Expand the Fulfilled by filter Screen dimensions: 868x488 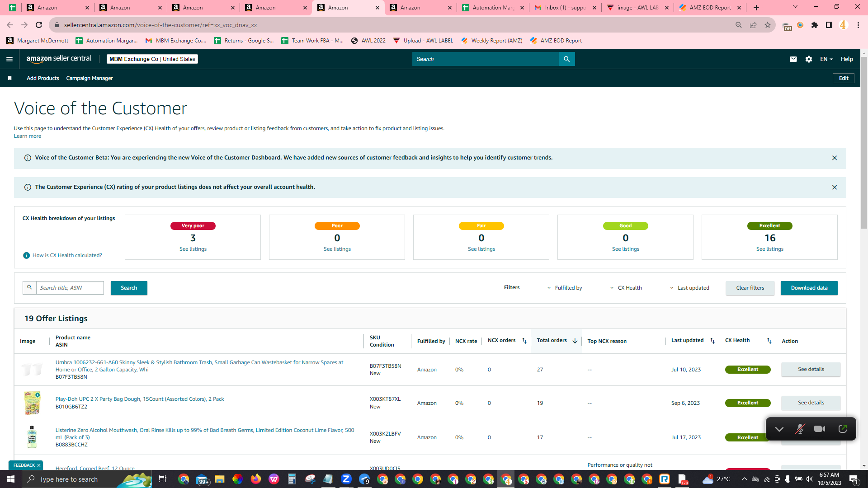(565, 288)
